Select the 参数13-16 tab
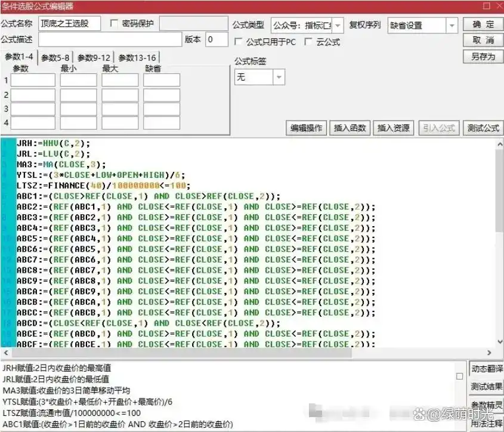The width and height of the screenshot is (504, 432). [x=137, y=58]
